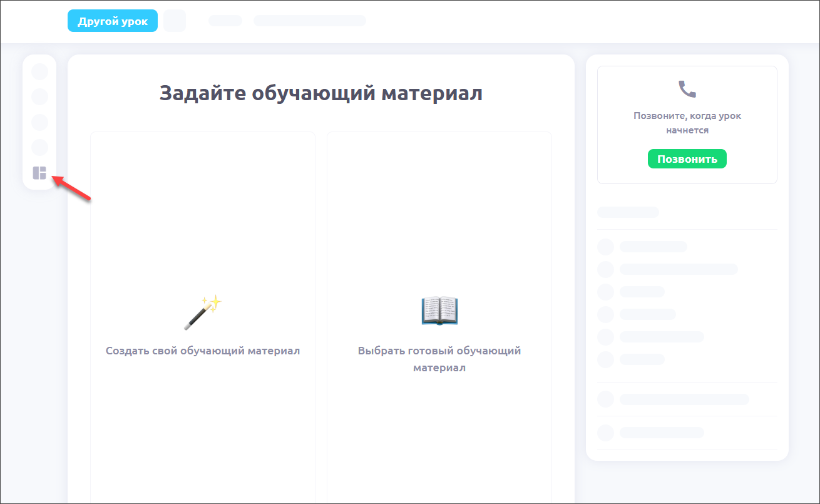Click the magic wand icon
Viewport: 820px width, 504px height.
203,312
